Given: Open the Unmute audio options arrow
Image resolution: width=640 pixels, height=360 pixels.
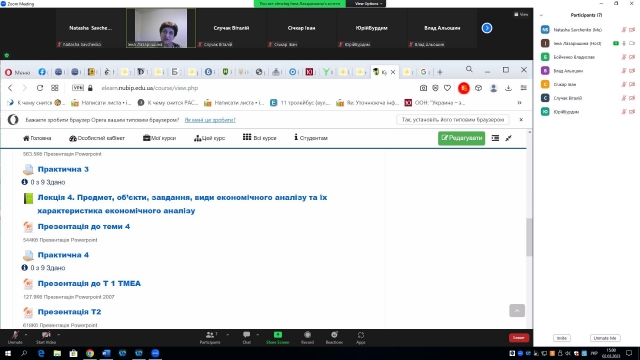Looking at the screenshot, I should pos(26,335).
